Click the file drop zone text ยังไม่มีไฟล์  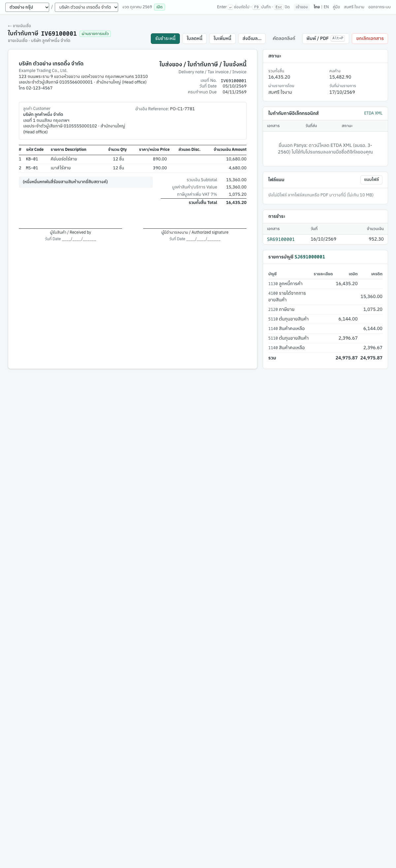320,195
